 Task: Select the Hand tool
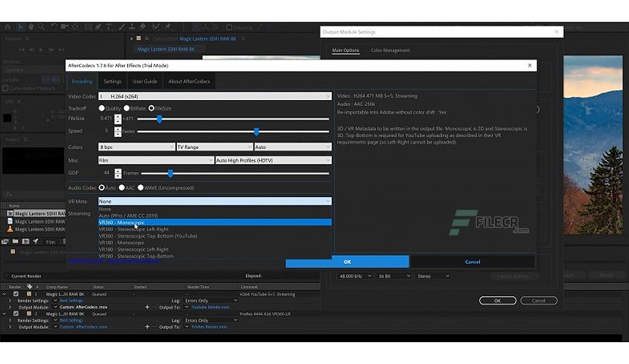click(31, 27)
